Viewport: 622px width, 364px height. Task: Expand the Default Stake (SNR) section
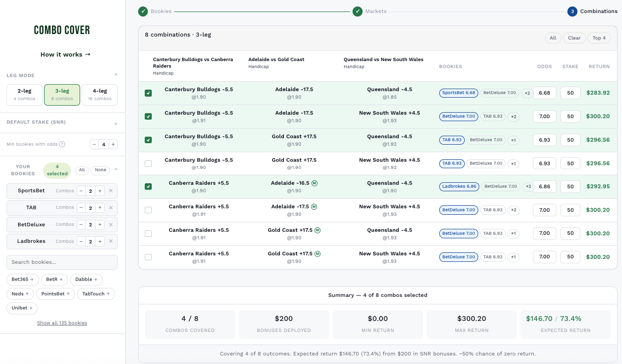pos(62,123)
